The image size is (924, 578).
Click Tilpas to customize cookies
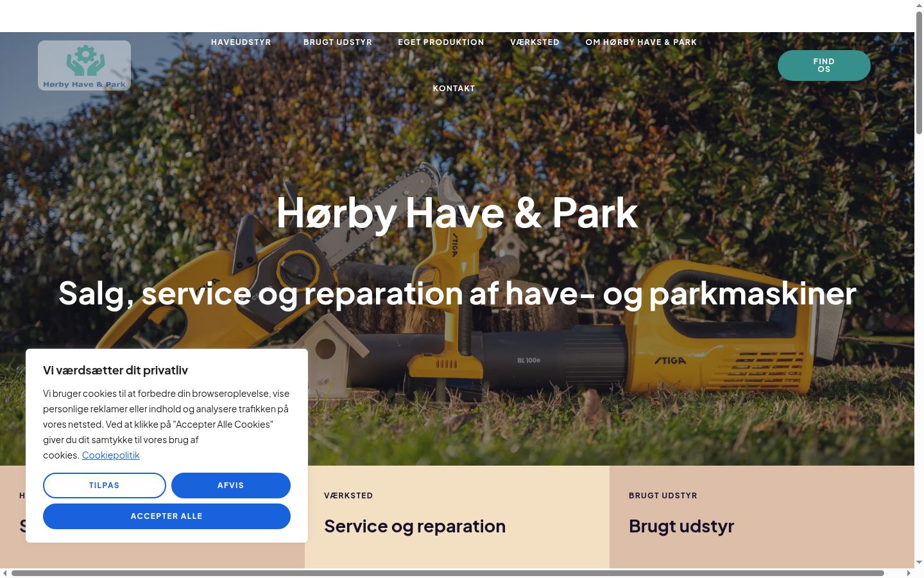[105, 486]
